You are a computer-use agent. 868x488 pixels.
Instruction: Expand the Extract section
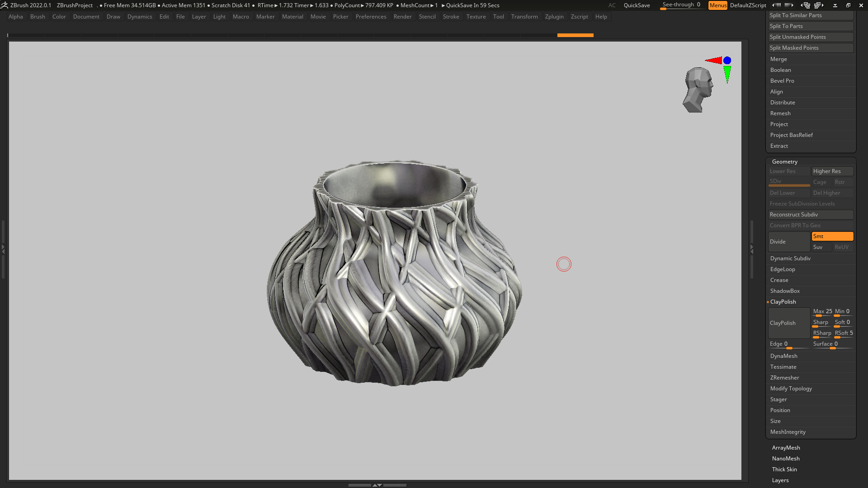(x=779, y=146)
